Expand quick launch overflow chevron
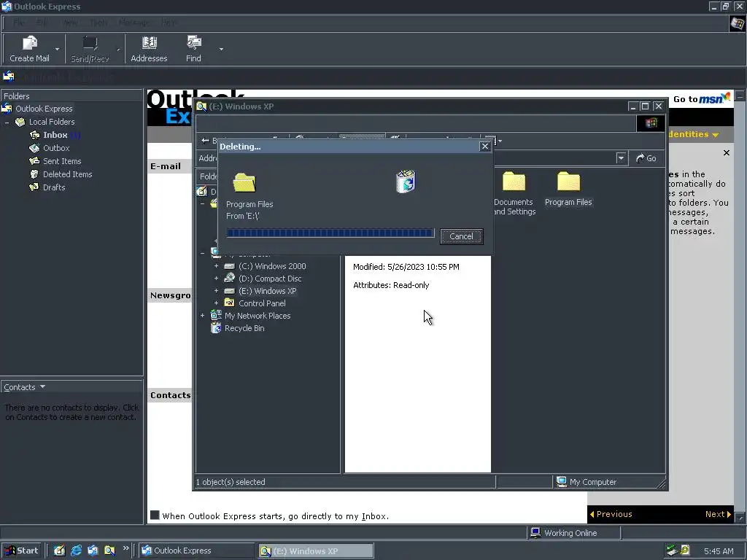The width and height of the screenshot is (747, 560). pos(125,548)
